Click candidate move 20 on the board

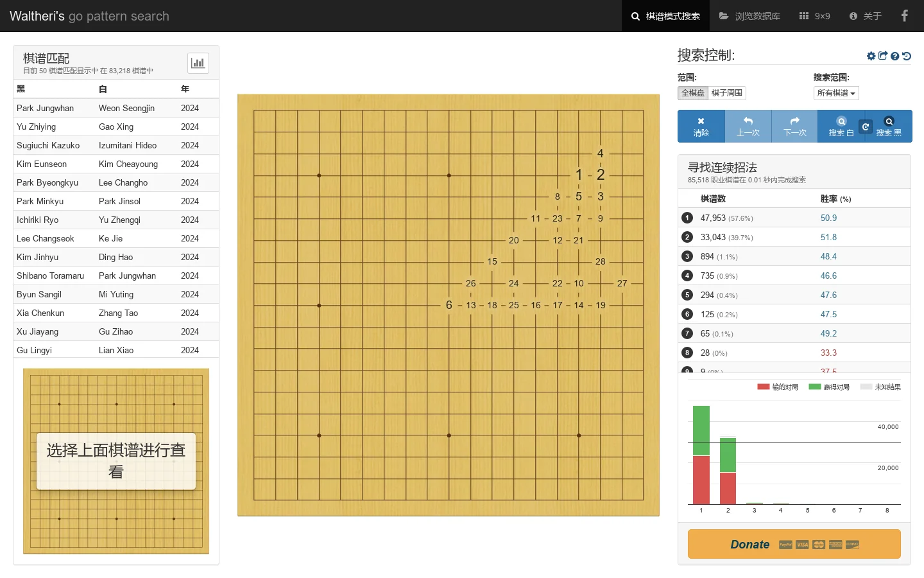[x=514, y=240]
